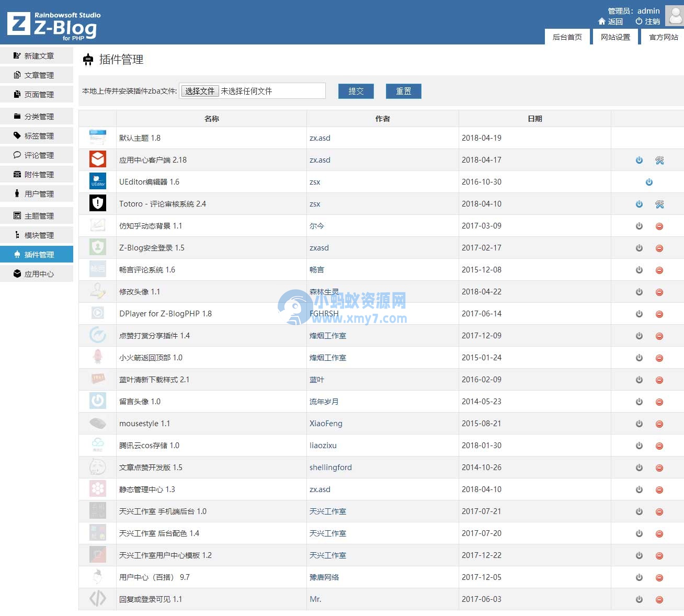Open settings wrench for 应用中心客户端

(x=659, y=160)
